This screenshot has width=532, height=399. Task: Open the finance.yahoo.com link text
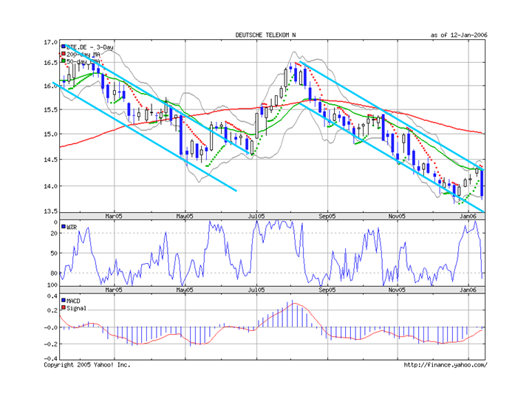[x=446, y=365]
